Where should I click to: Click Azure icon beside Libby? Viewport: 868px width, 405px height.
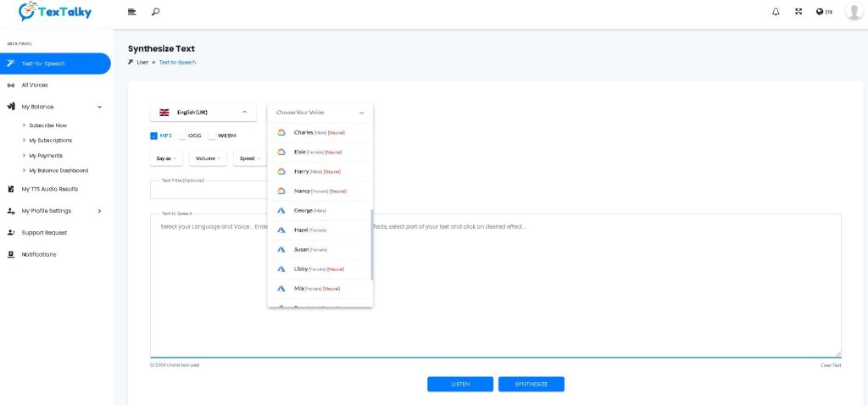coord(281,269)
